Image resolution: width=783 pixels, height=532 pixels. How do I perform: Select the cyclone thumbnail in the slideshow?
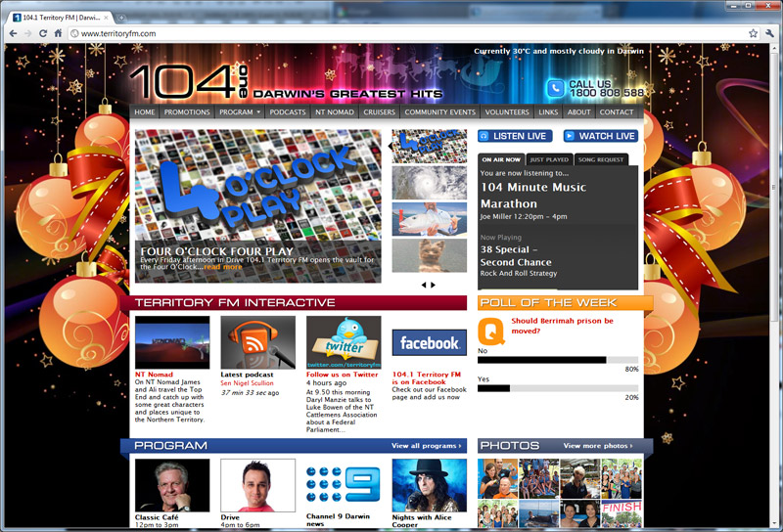[x=429, y=183]
